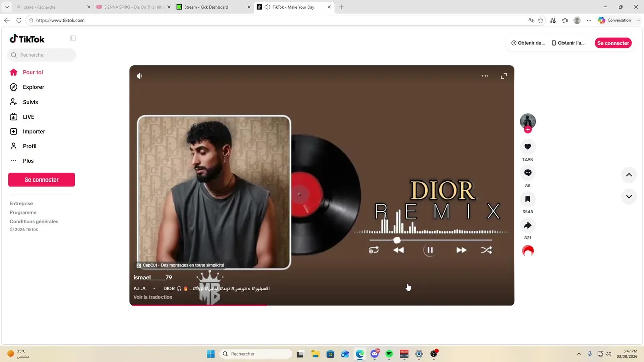Focus the TikTok Rechercher search box
This screenshot has height=362, width=644.
42,55
